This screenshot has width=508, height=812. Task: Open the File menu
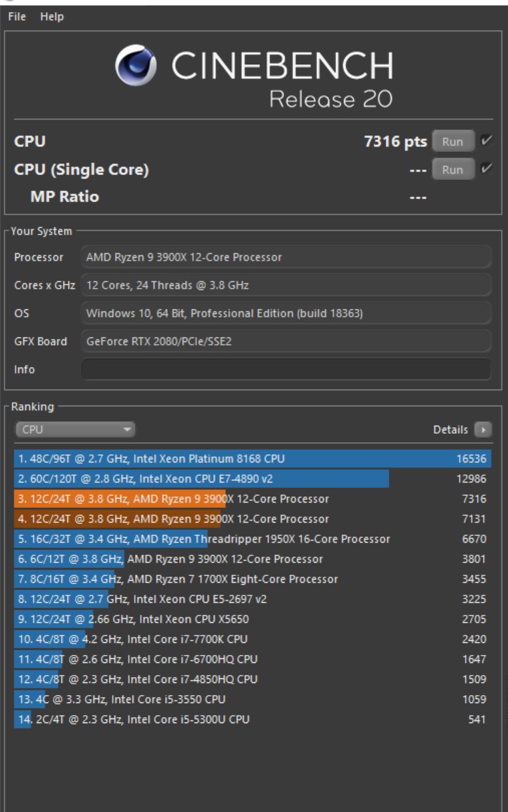pos(17,17)
